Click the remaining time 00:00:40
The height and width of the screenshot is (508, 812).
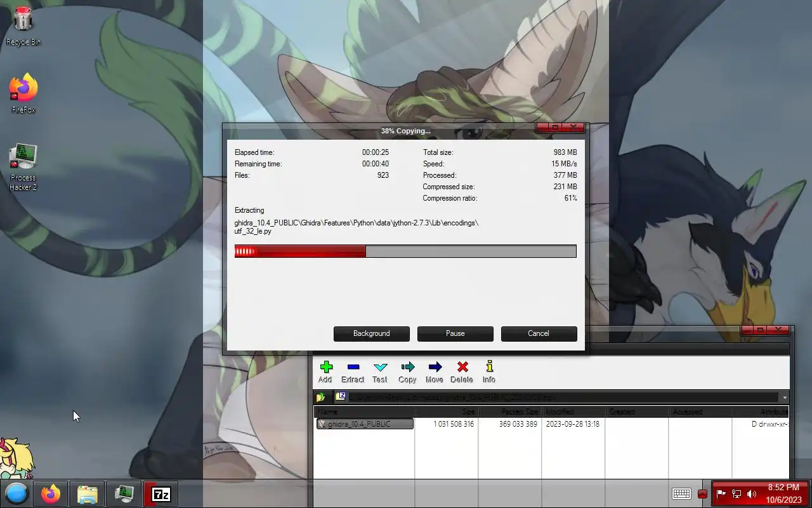[376, 164]
